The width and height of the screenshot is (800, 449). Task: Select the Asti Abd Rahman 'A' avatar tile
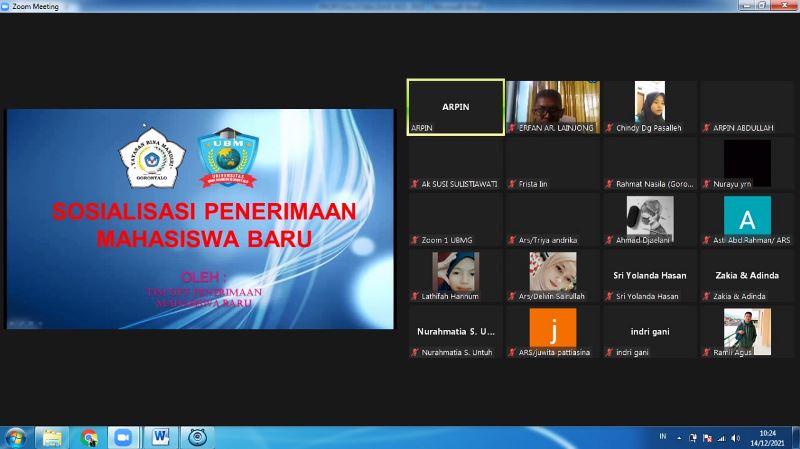click(x=747, y=215)
